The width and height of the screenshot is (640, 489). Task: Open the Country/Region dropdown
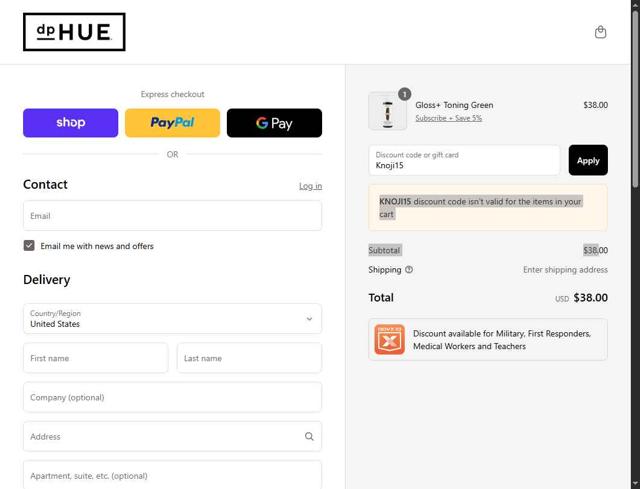172,318
